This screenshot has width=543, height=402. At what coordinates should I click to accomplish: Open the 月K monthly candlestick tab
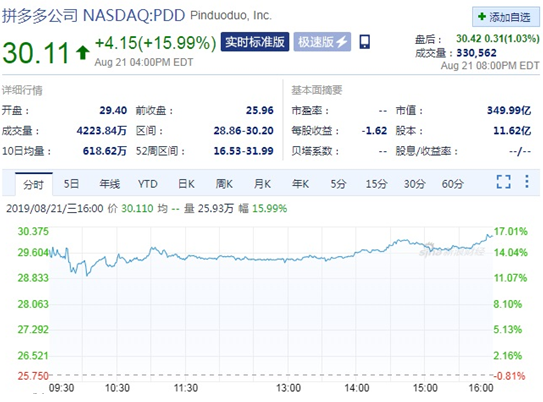point(262,184)
